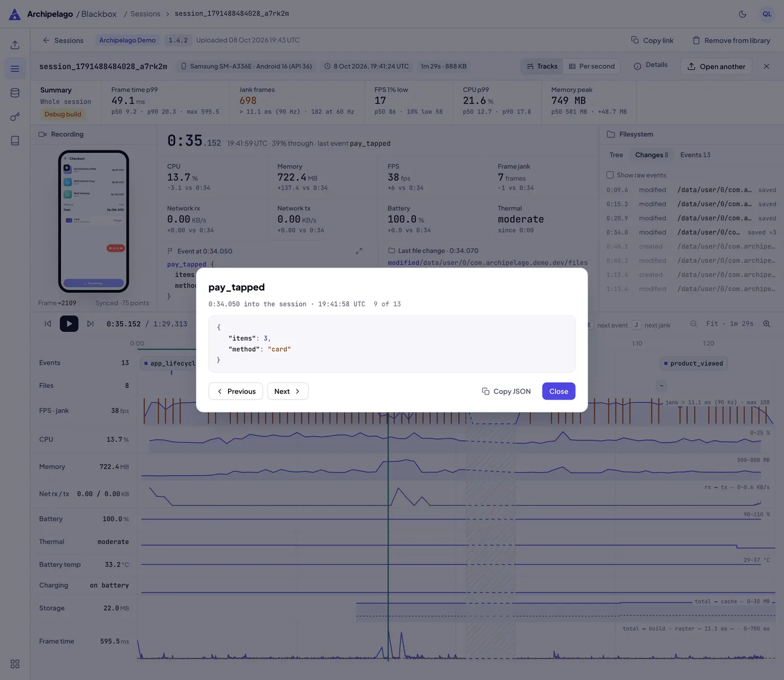
Task: Click the Memory peak 749 MB value
Action: (568, 101)
